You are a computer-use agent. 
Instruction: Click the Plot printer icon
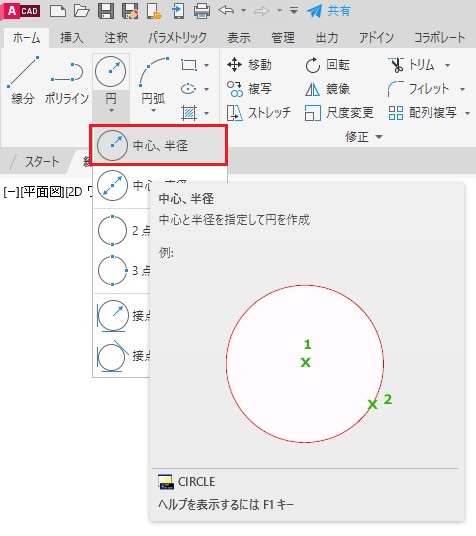tap(202, 11)
